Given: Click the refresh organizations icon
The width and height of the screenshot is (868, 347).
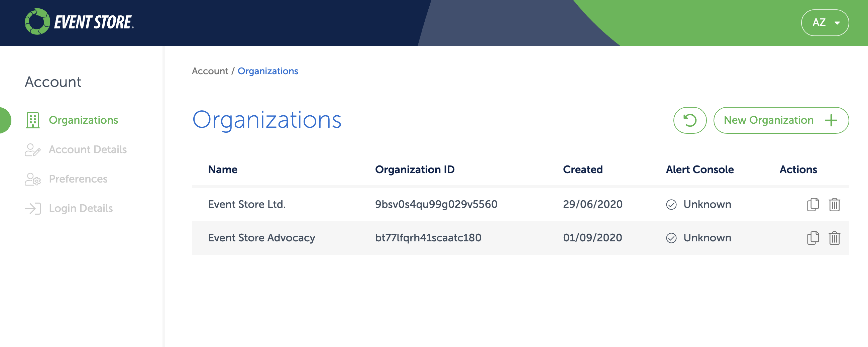Looking at the screenshot, I should pyautogui.click(x=689, y=120).
